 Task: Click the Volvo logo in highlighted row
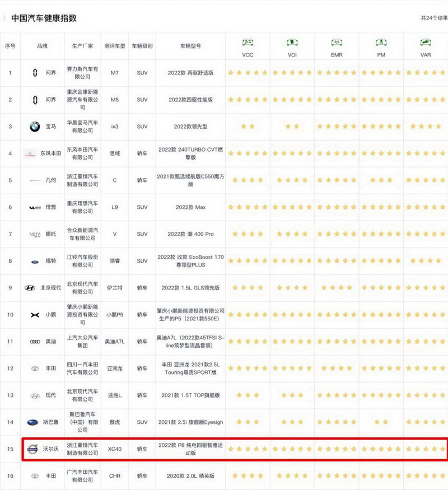click(x=32, y=449)
